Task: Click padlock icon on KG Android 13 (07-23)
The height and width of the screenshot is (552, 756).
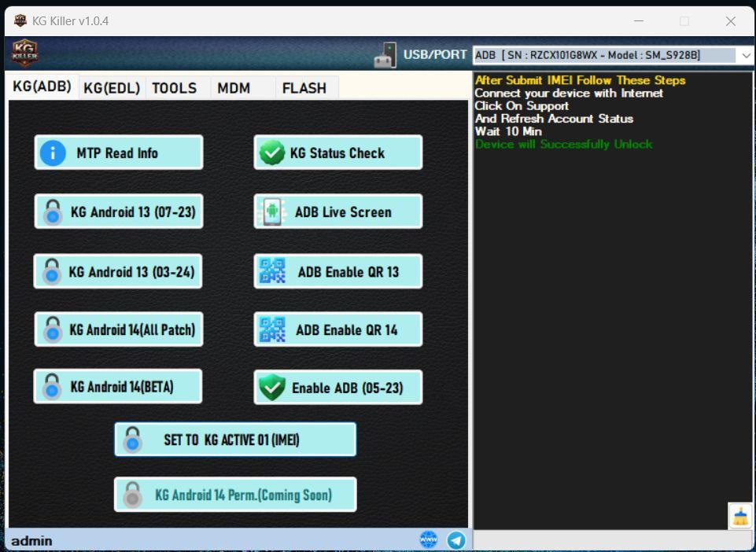Action: tap(53, 212)
